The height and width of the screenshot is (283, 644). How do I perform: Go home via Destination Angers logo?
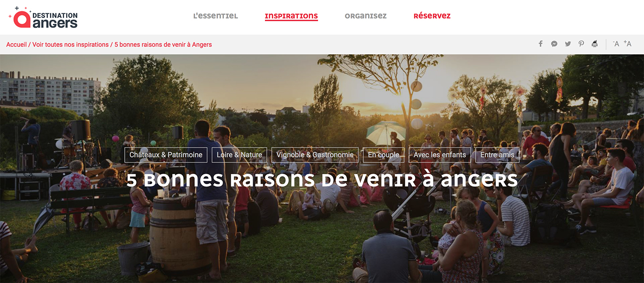tap(43, 18)
